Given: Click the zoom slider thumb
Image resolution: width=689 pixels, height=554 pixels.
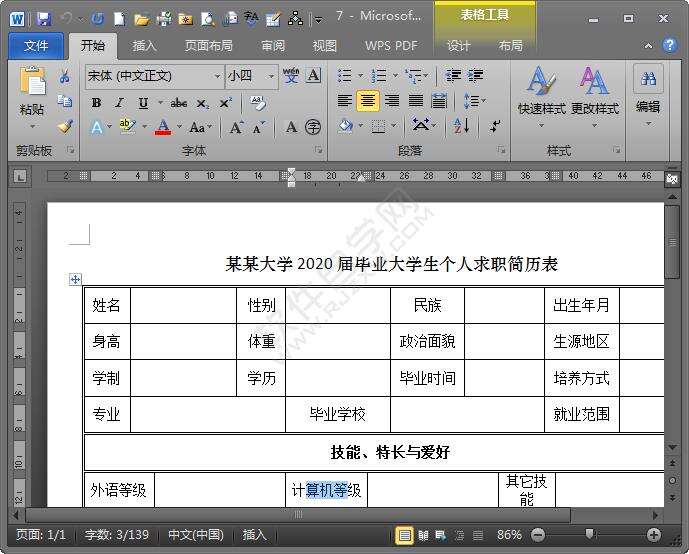Looking at the screenshot, I should [589, 534].
